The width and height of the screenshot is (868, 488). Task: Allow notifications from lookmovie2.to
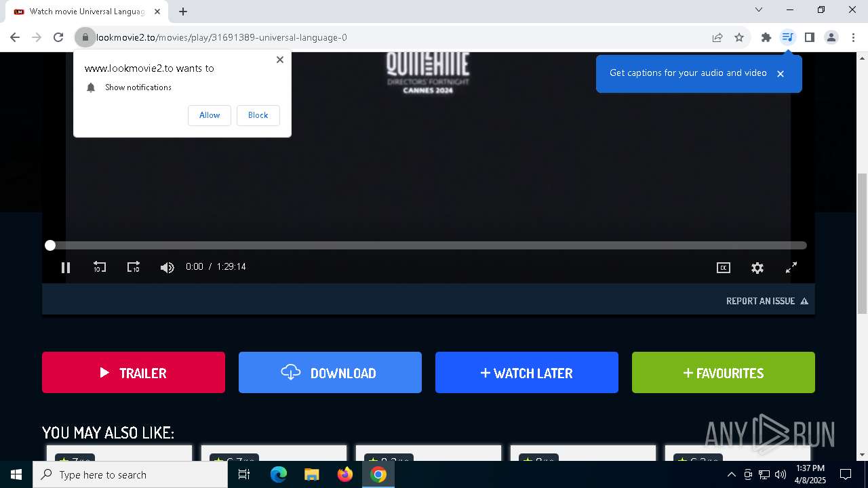pos(210,115)
